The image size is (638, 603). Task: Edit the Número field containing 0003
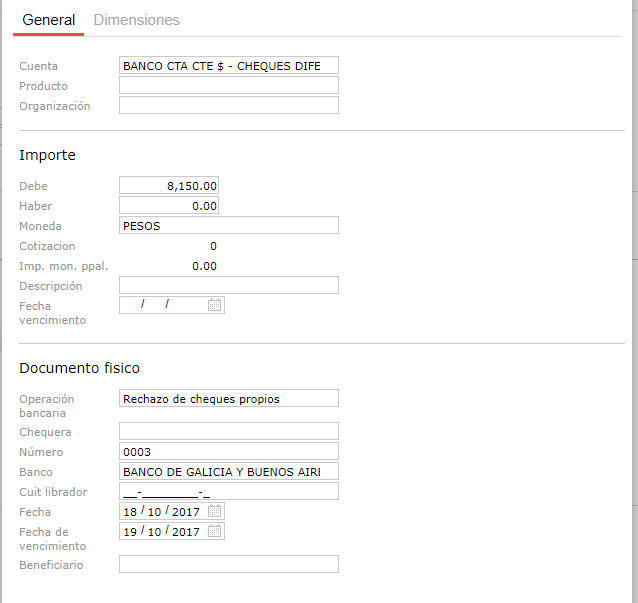[x=228, y=452]
